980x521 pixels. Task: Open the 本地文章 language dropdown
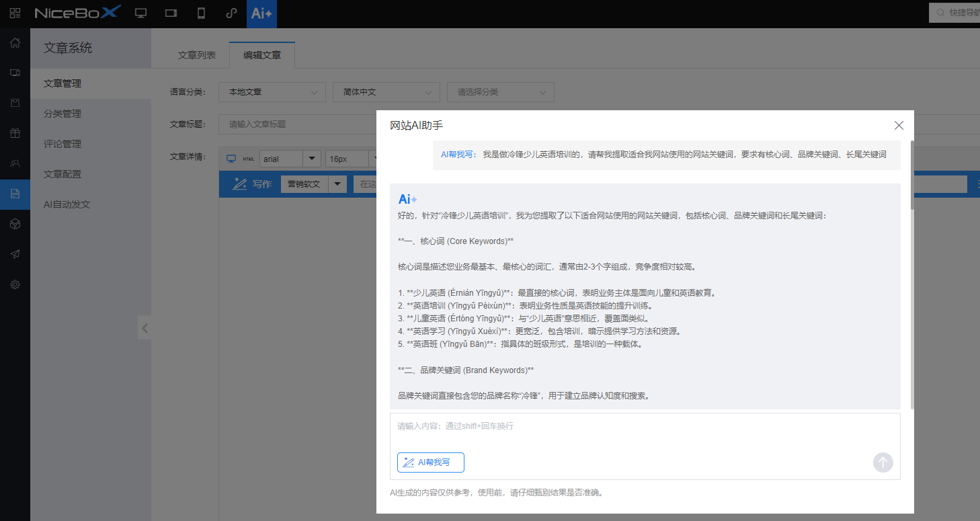coord(272,92)
